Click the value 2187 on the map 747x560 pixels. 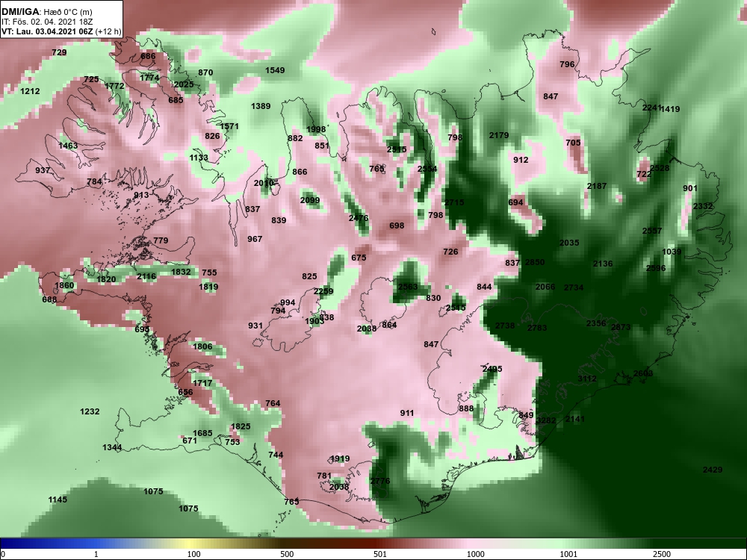(x=596, y=186)
